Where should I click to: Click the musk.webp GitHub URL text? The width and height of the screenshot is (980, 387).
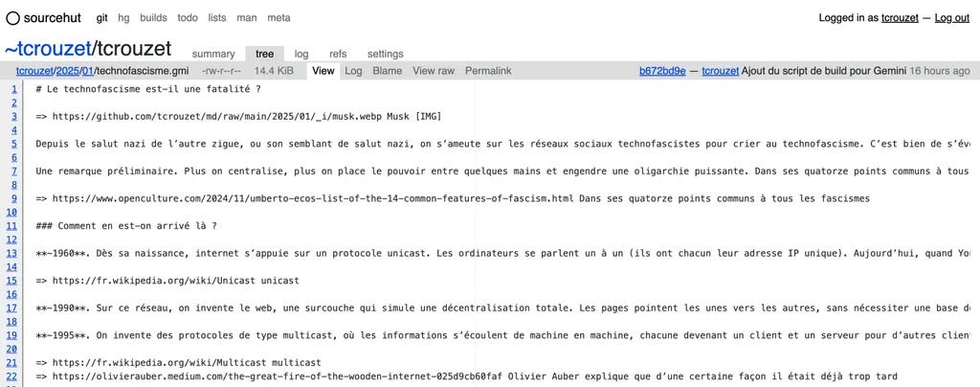[x=216, y=117]
